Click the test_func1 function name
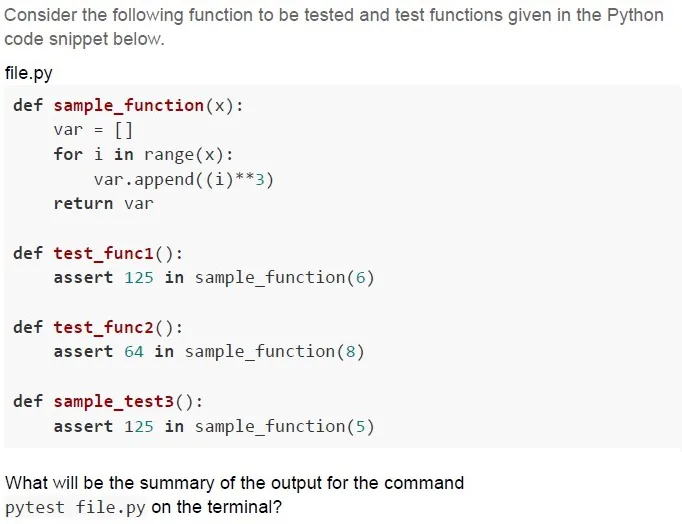 (104, 254)
